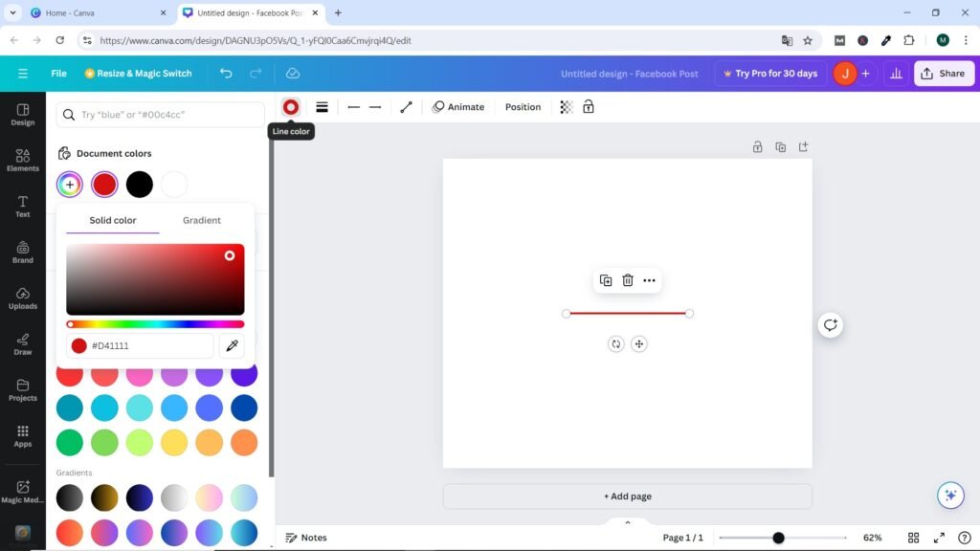Pick color with the eyedropper tool

(232, 345)
